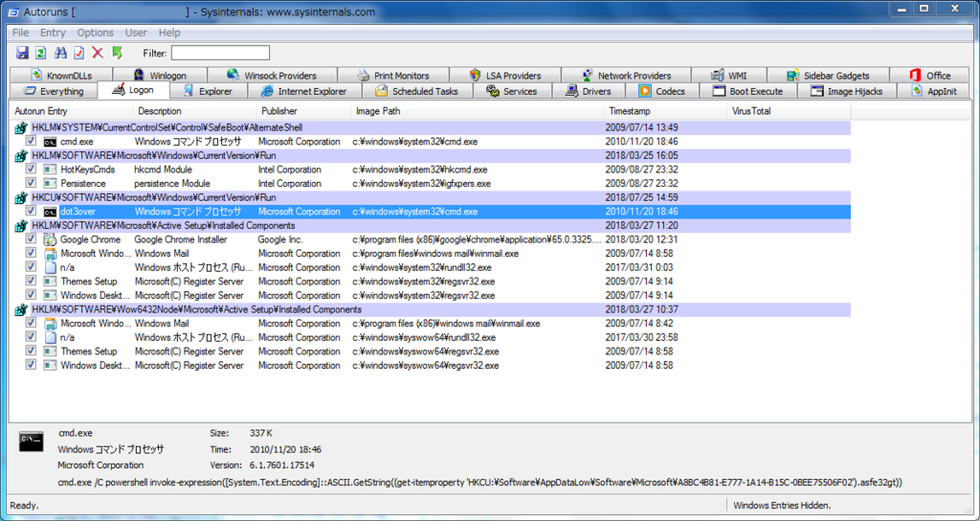
Task: Disable the dot3over autorun entry checkbox
Action: click(31, 211)
